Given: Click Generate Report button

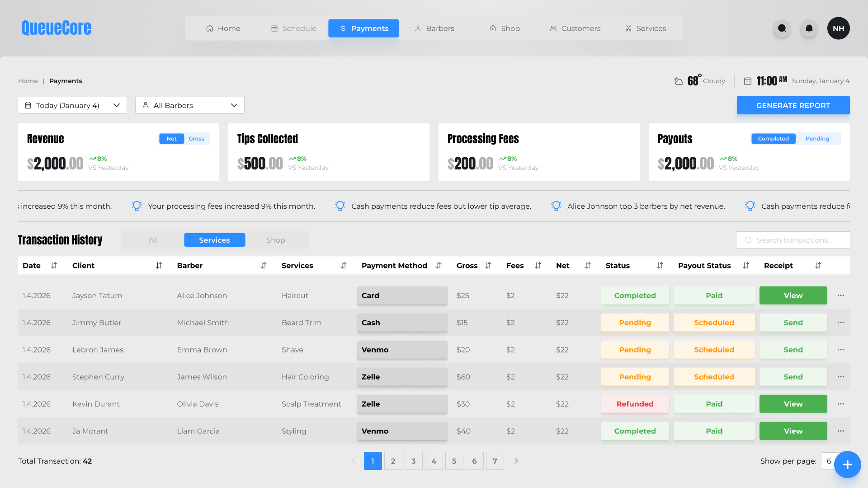Looking at the screenshot, I should point(793,105).
